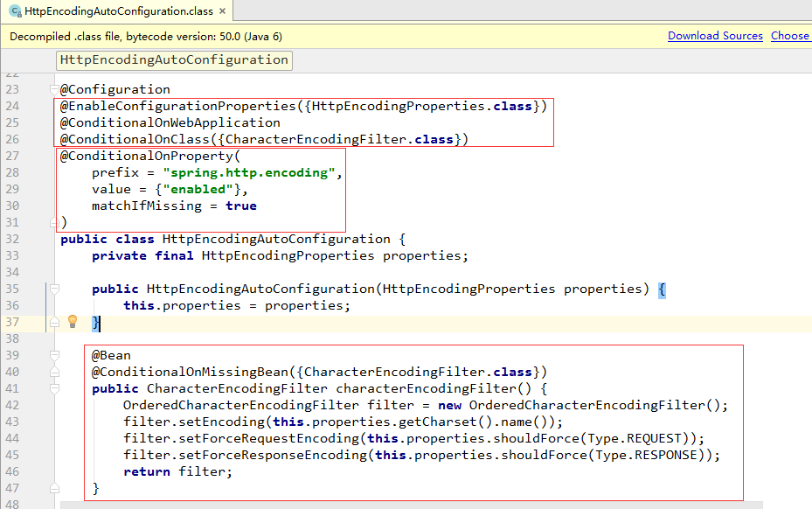Collapse fold marker at @Bean line 39
Viewport: 812px width, 509px height.
pos(54,355)
